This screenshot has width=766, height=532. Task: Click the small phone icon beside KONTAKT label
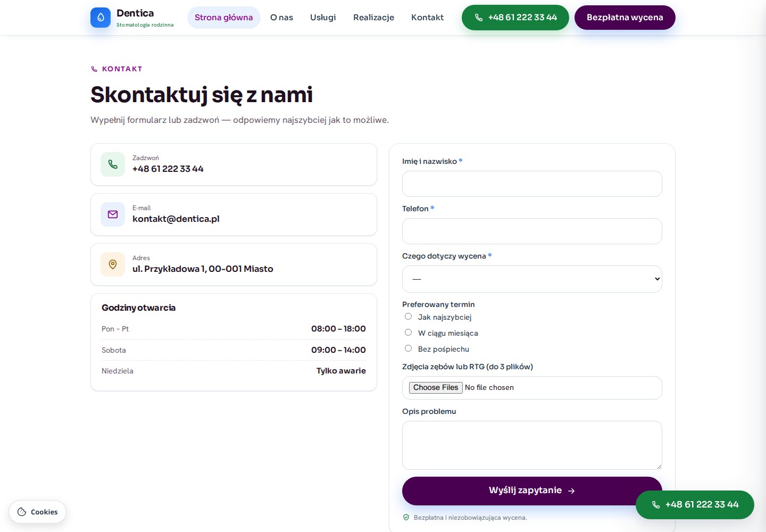(x=94, y=69)
